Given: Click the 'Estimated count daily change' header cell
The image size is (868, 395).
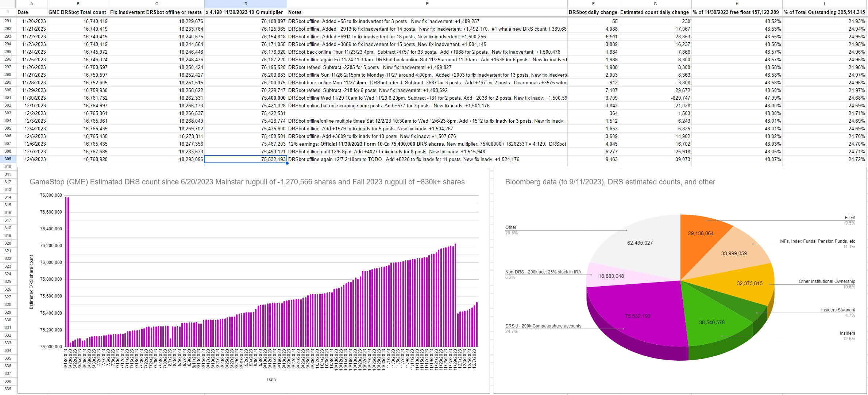Looking at the screenshot, I should (x=655, y=12).
